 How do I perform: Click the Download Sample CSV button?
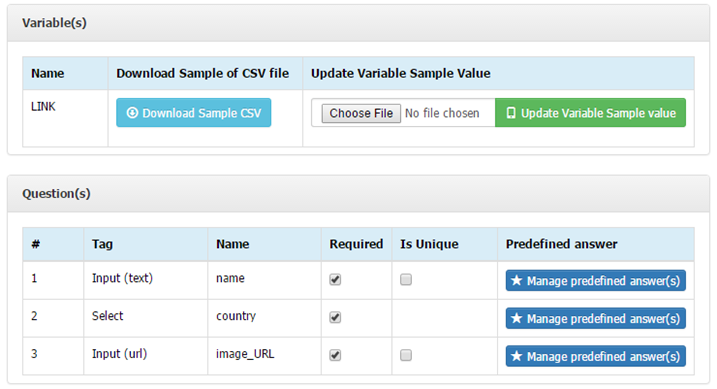(x=193, y=112)
